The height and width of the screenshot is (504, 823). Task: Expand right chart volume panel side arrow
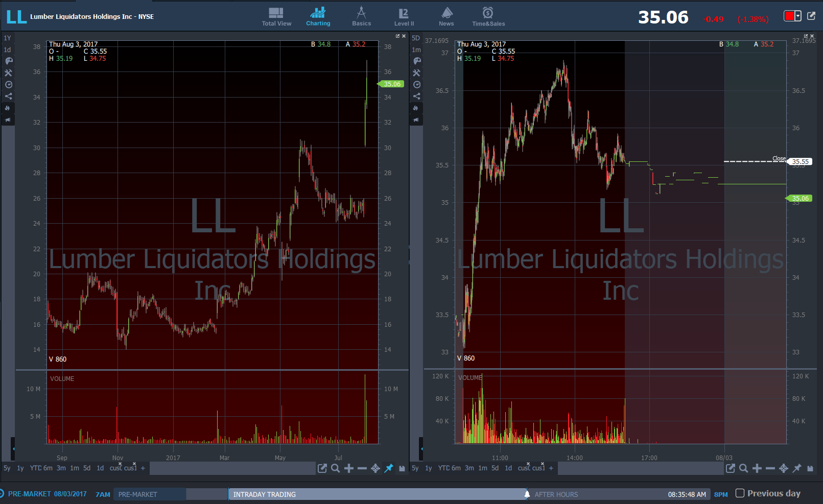(421, 449)
